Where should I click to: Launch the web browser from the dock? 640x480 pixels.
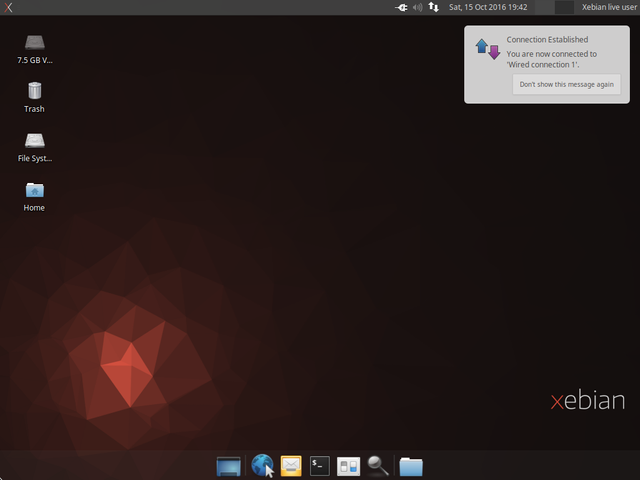(x=262, y=465)
